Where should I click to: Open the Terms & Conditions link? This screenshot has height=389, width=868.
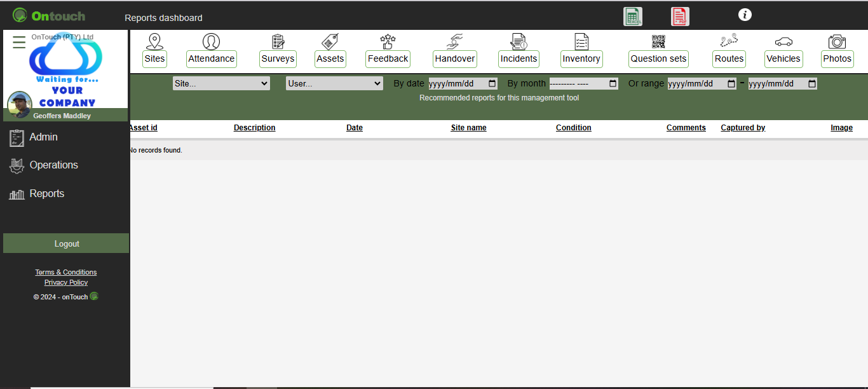tap(66, 272)
